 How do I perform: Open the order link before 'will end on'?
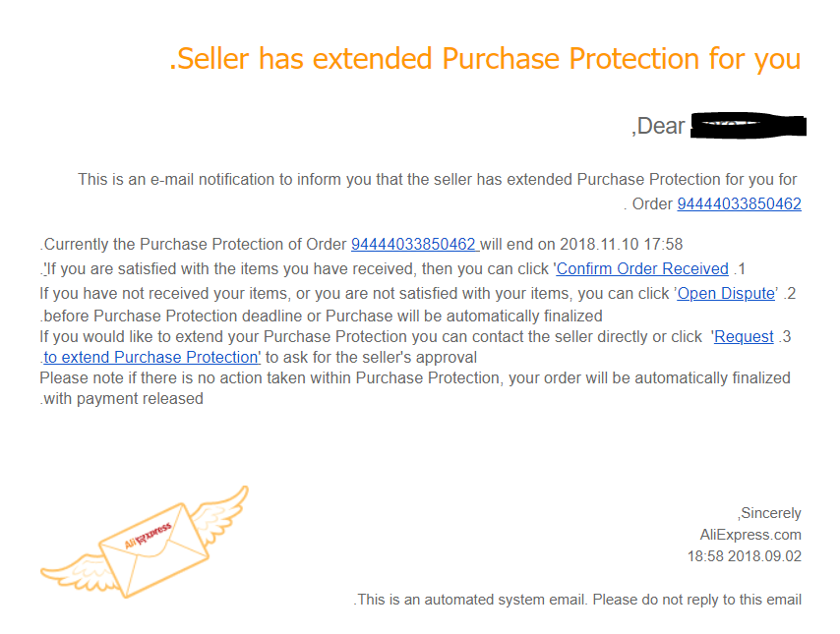[x=413, y=245]
